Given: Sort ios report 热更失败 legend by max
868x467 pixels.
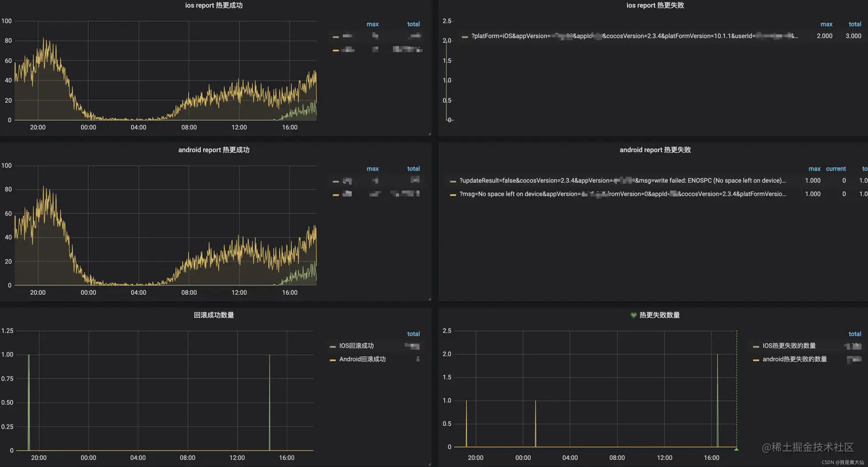Looking at the screenshot, I should point(826,24).
